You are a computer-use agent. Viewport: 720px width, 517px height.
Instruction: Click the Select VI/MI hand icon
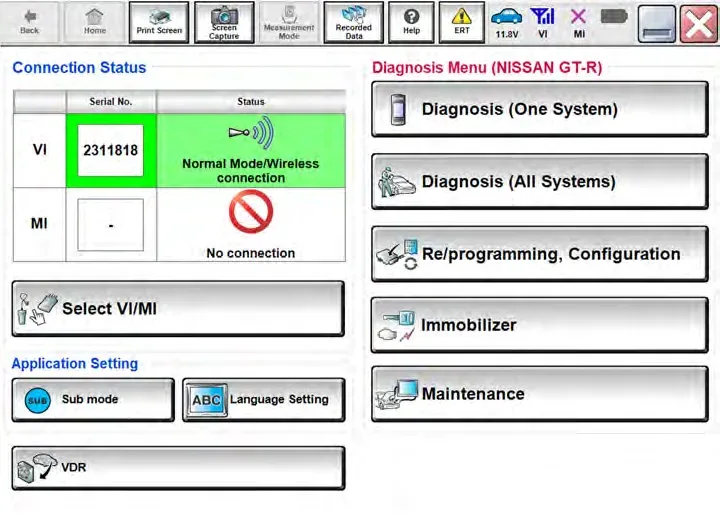(x=37, y=309)
